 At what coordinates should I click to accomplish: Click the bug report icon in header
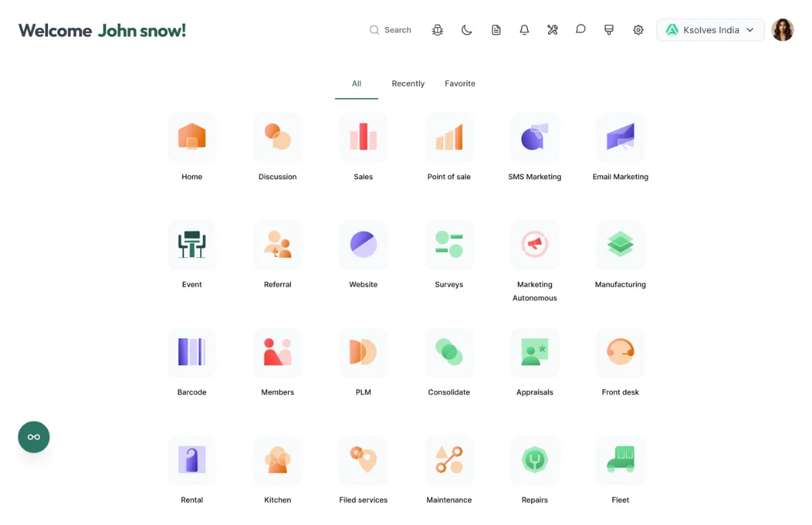click(438, 30)
